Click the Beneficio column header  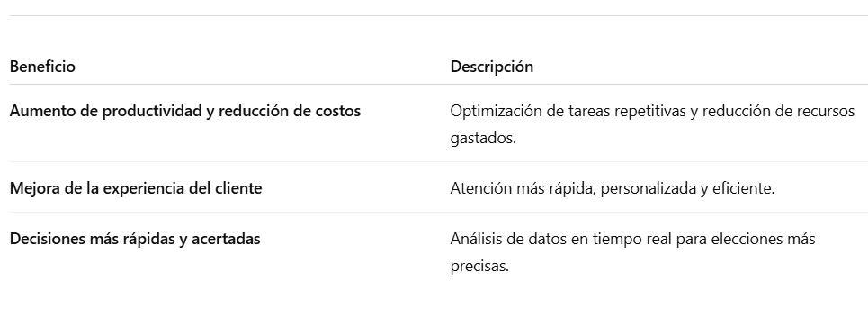[x=42, y=67]
